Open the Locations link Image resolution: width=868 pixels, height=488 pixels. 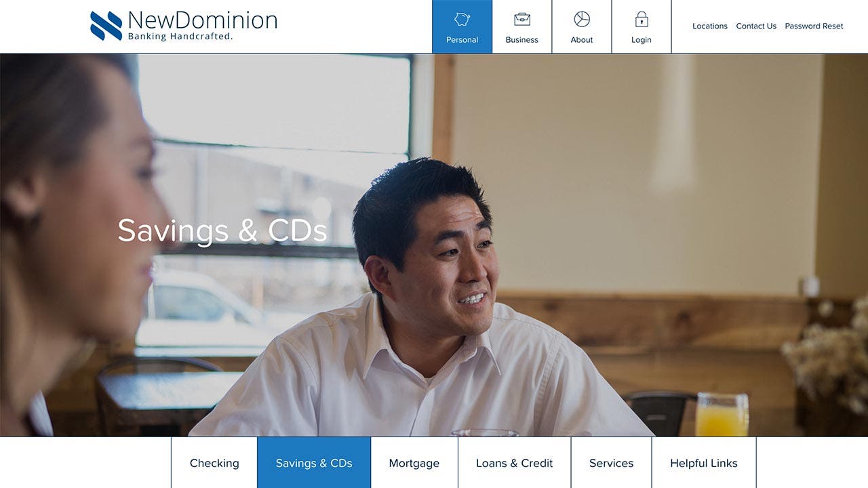[710, 26]
